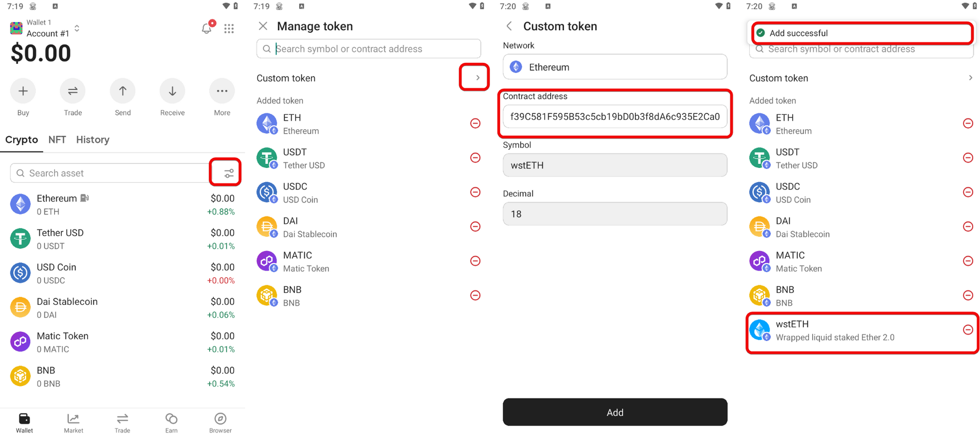This screenshot has height=436, width=980.
Task: Go to Trade bottom navigation tab
Action: (x=122, y=423)
